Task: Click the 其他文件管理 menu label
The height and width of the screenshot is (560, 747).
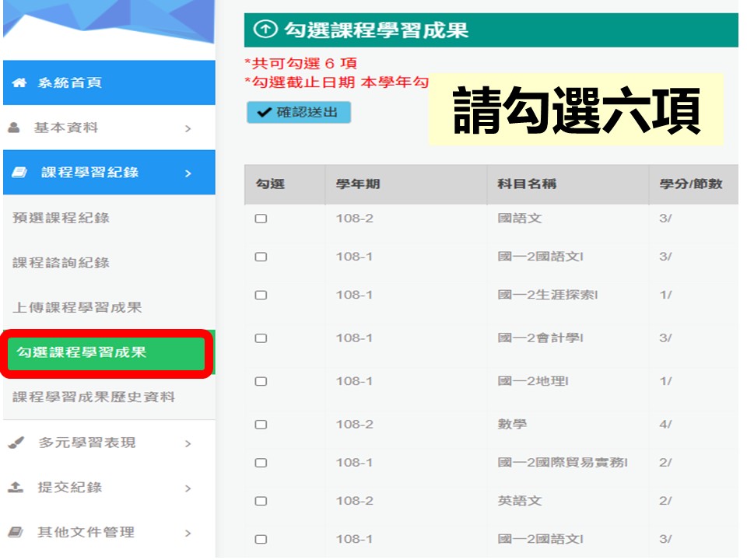Action: click(x=86, y=532)
